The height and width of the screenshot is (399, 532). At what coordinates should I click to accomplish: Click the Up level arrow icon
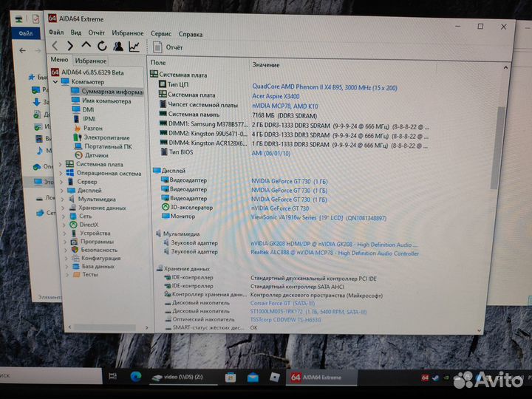pos(86,45)
